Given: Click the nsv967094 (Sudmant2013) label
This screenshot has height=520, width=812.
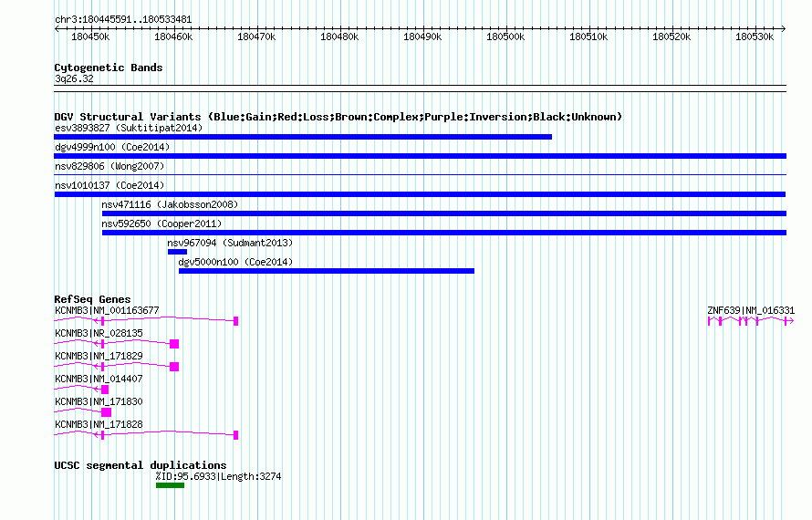Looking at the screenshot, I should click(x=230, y=243).
